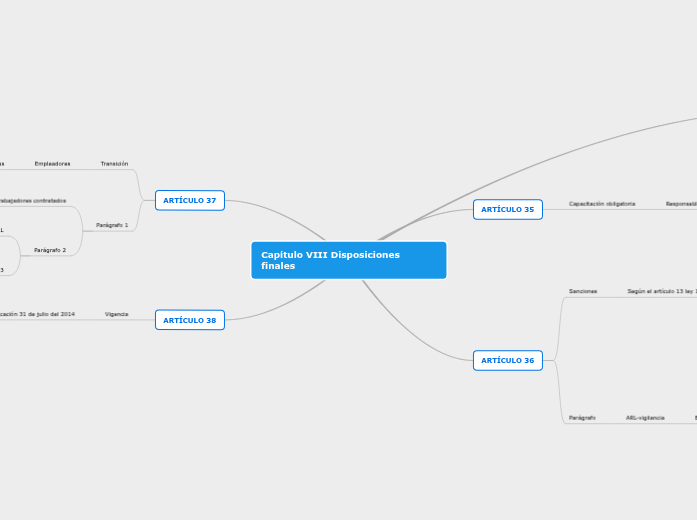
Task: Select the 'ARL-vigilancia' subtopic
Action: [x=645, y=417]
